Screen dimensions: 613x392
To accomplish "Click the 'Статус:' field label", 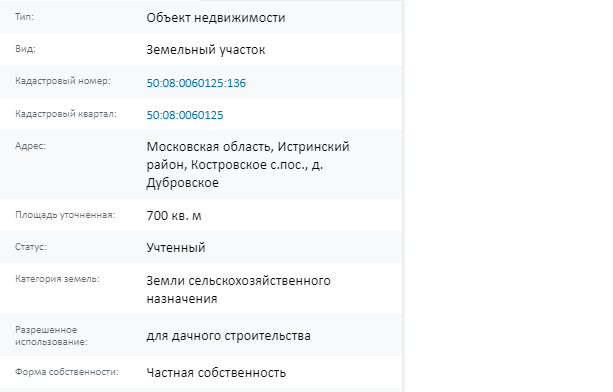I will (x=31, y=247).
